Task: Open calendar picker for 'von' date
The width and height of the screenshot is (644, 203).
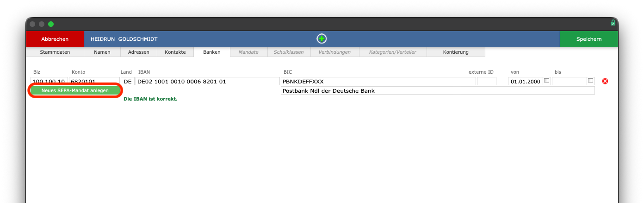Action: [546, 81]
